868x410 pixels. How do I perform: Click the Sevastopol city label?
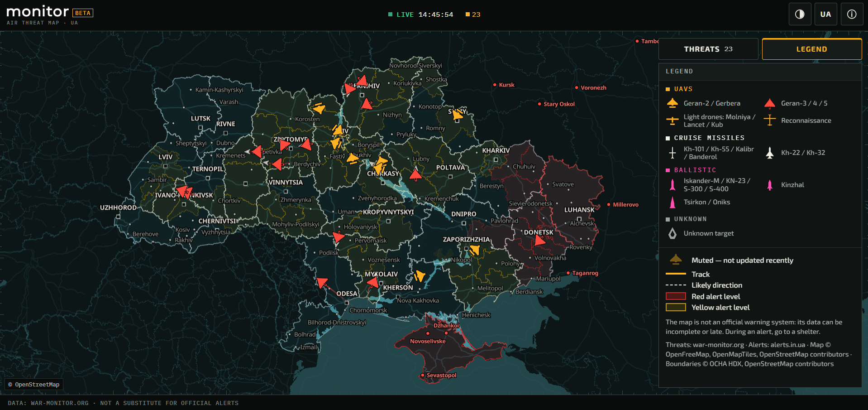(441, 375)
